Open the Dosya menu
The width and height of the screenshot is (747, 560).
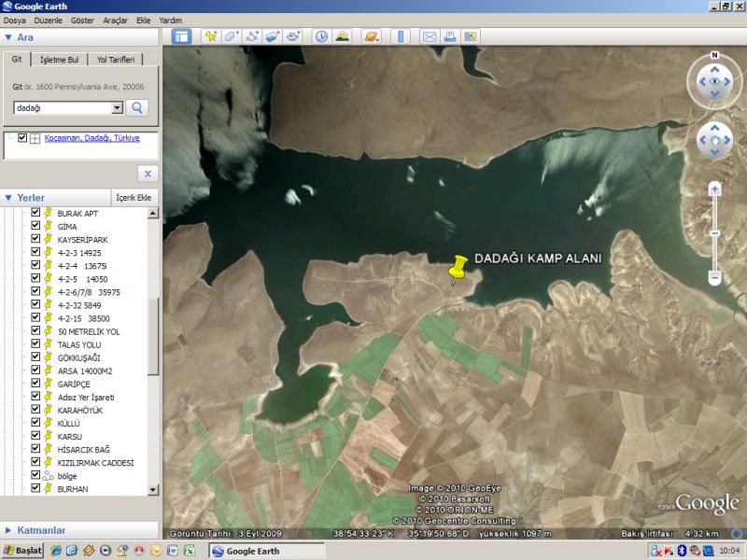click(x=15, y=21)
